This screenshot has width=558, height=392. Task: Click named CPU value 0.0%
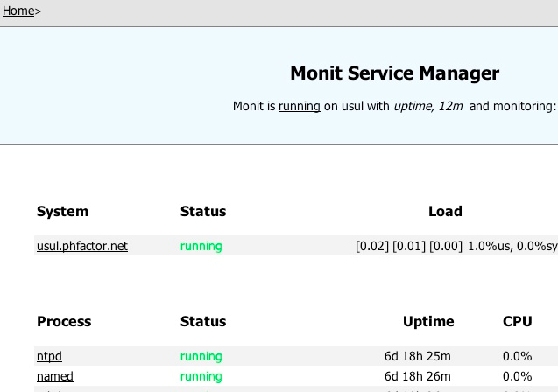click(518, 376)
